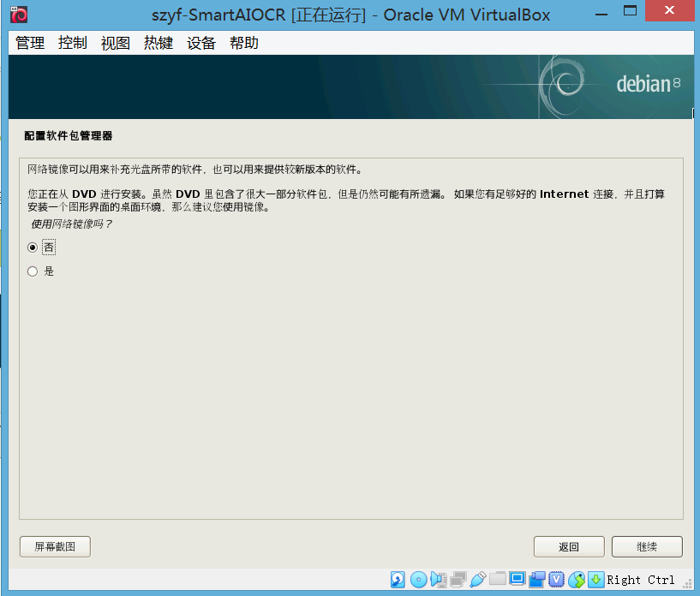The width and height of the screenshot is (700, 596).
Task: Open the 设备 menu
Action: pyautogui.click(x=200, y=43)
